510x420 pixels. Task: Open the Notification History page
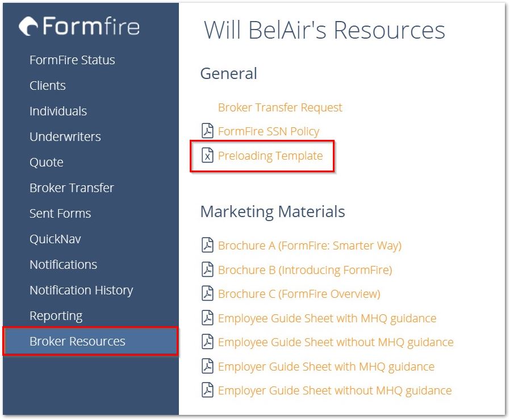click(81, 290)
